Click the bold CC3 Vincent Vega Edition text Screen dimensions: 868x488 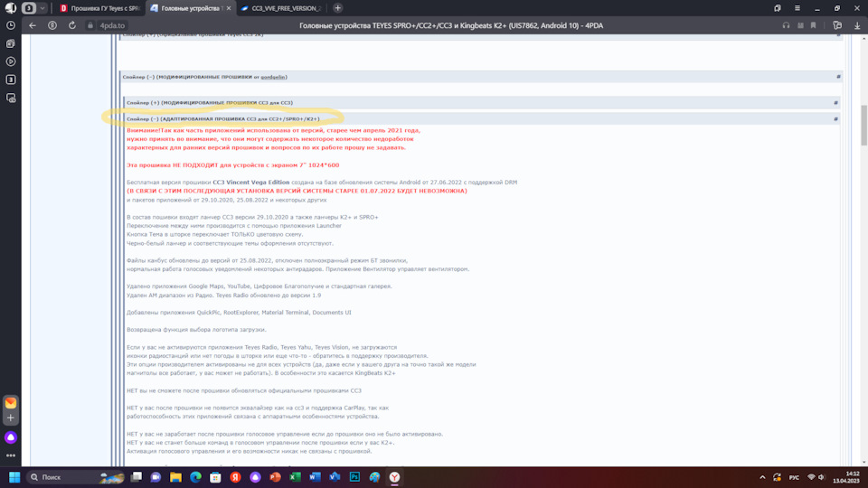251,182
